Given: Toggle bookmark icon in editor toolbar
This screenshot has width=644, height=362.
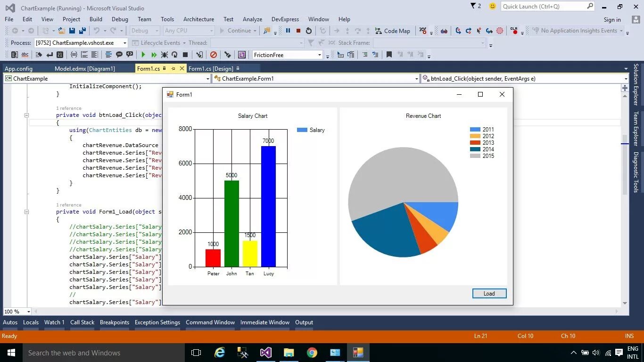Looking at the screenshot, I should 389,55.
